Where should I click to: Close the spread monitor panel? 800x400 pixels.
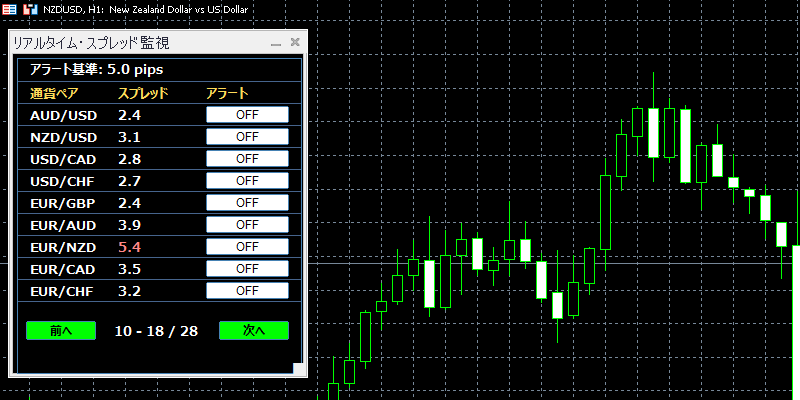(x=295, y=42)
